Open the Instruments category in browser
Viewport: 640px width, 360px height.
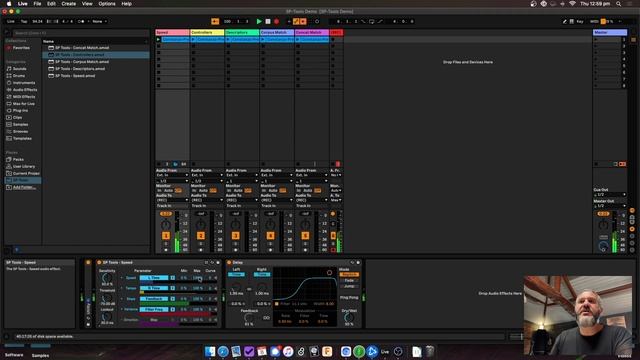(x=24, y=82)
